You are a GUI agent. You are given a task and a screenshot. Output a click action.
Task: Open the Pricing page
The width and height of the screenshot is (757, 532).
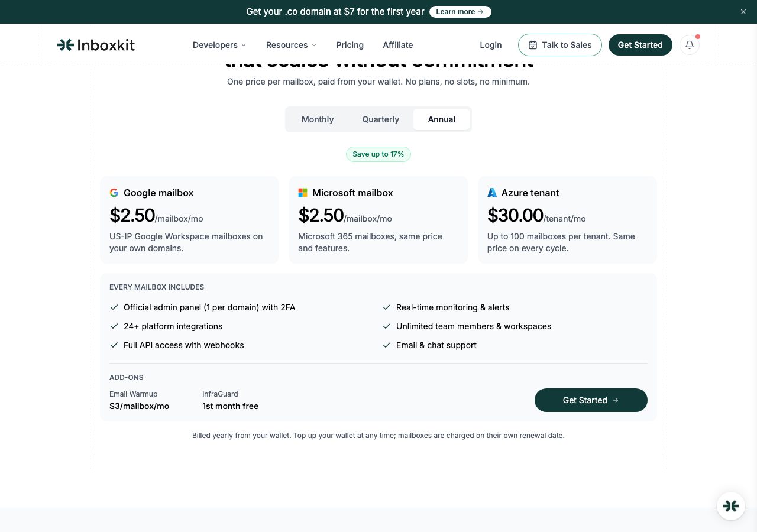(350, 45)
